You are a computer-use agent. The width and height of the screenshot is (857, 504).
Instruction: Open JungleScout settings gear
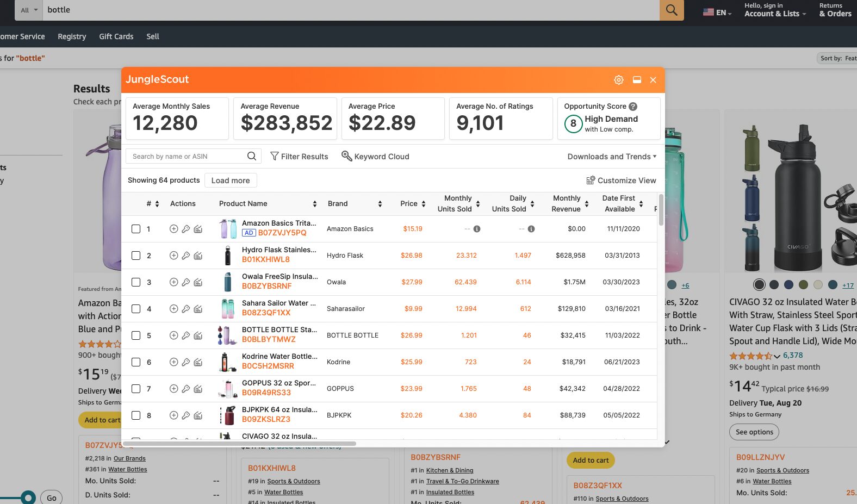point(618,80)
